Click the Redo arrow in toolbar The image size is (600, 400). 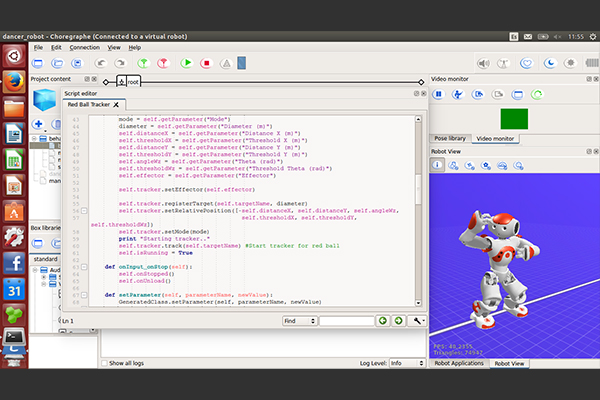point(122,63)
